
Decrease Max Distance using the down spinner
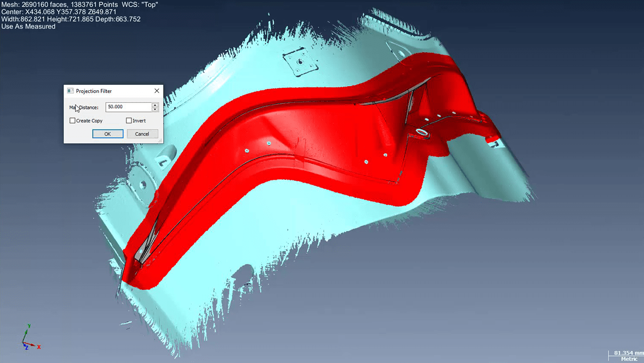pyautogui.click(x=155, y=108)
